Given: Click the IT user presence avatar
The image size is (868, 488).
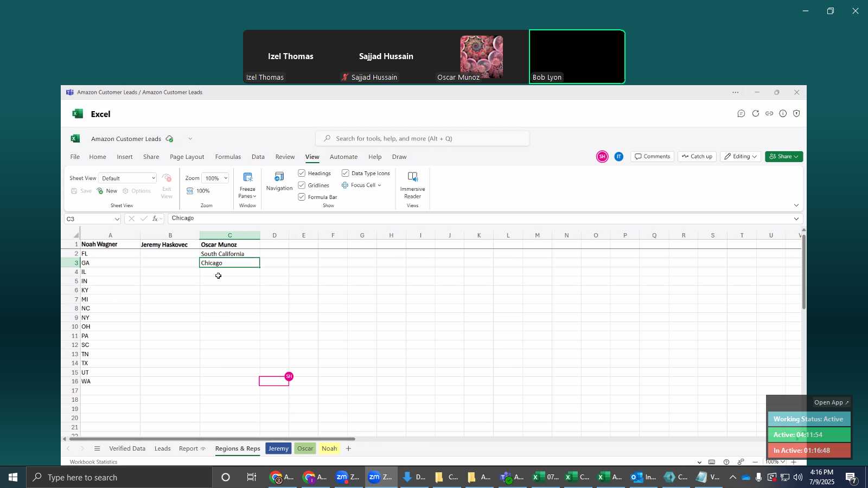Looking at the screenshot, I should [x=619, y=157].
